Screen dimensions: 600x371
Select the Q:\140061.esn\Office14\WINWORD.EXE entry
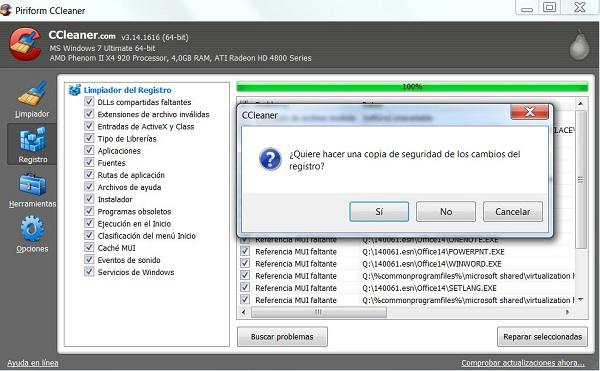(x=432, y=264)
